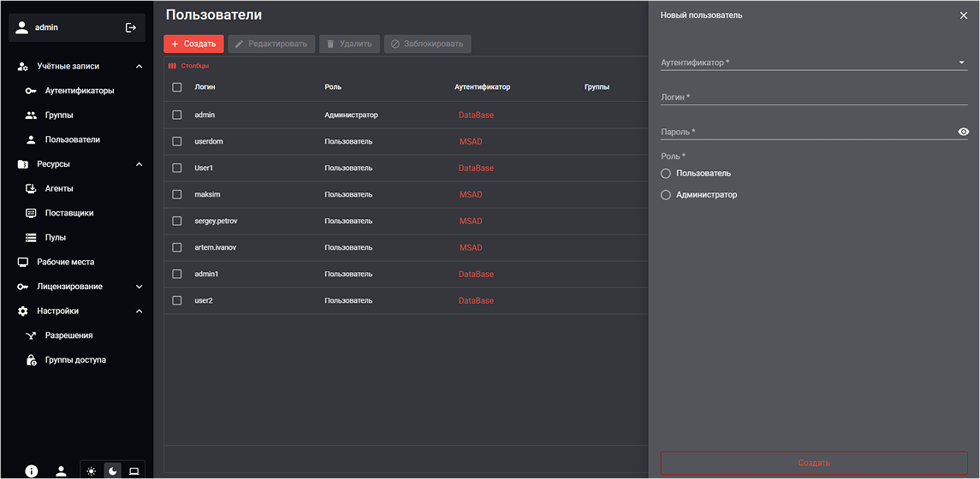Collapse the Учётные записи section

[x=140, y=66]
